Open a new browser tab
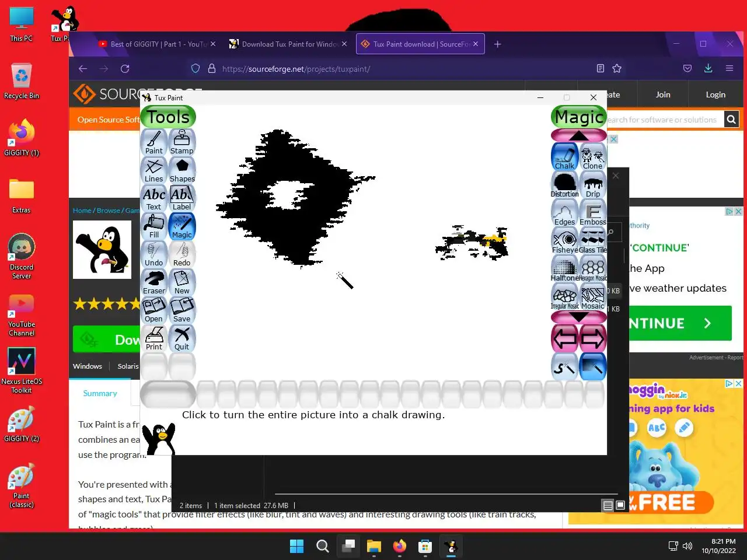This screenshot has width=747, height=560. click(x=498, y=44)
